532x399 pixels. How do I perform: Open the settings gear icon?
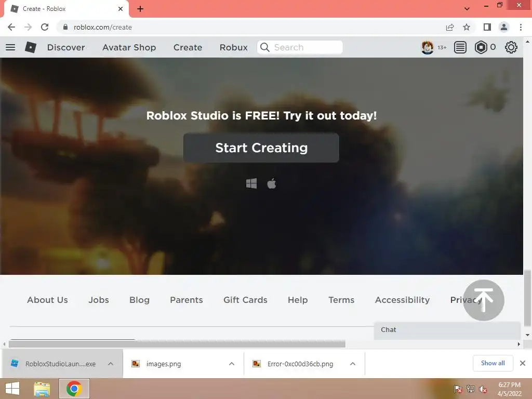click(x=511, y=47)
